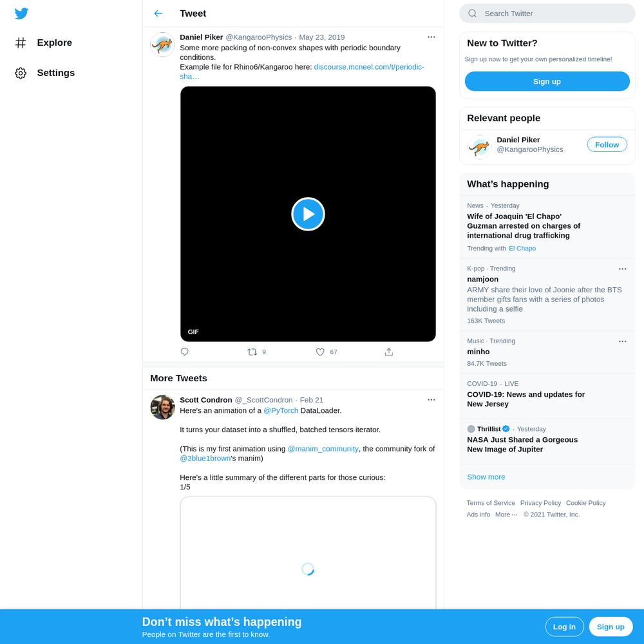Open more options for minho trend
The image size is (644, 644).
623,341
